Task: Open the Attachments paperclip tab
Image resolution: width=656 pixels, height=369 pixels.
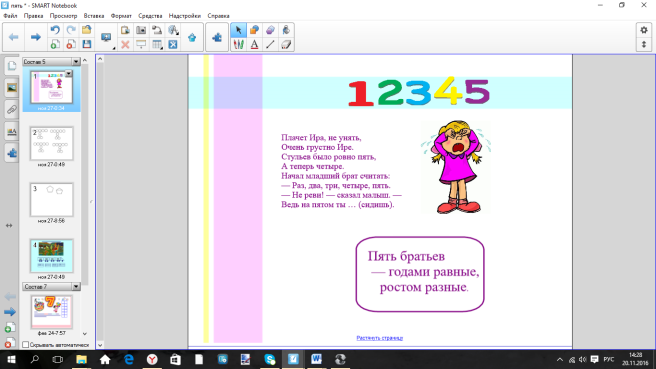Action: point(12,110)
